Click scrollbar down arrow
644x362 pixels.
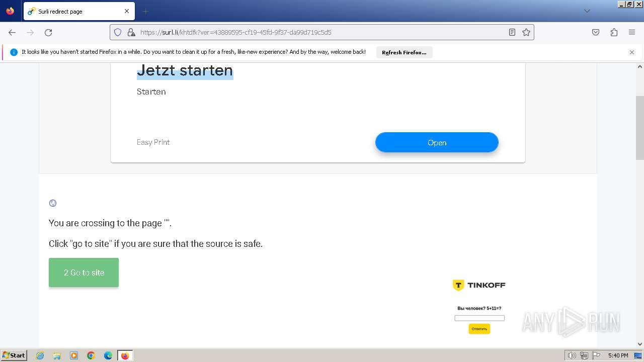click(640, 344)
